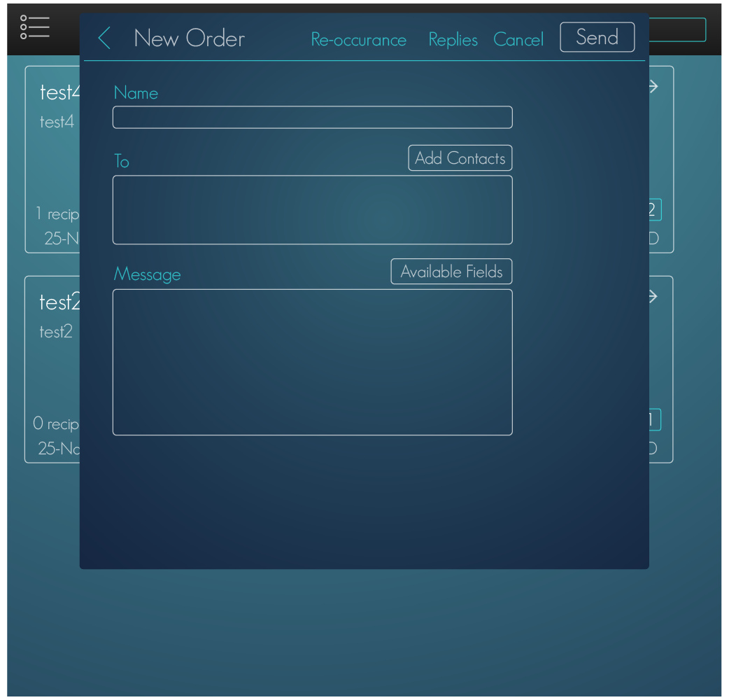Send the new order
This screenshot has height=700, width=729.
597,37
